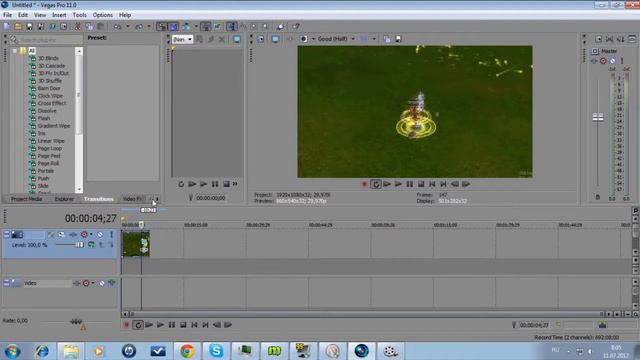Open Skype from the taskbar
The height and width of the screenshot is (360, 640).
[x=216, y=351]
